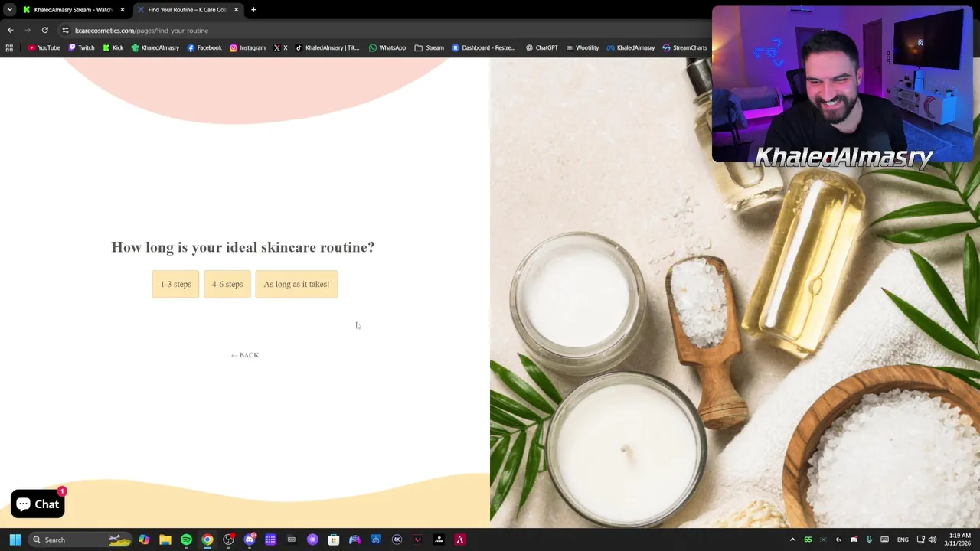Open the red A app in taskbar
The image size is (980, 551).
460,540
